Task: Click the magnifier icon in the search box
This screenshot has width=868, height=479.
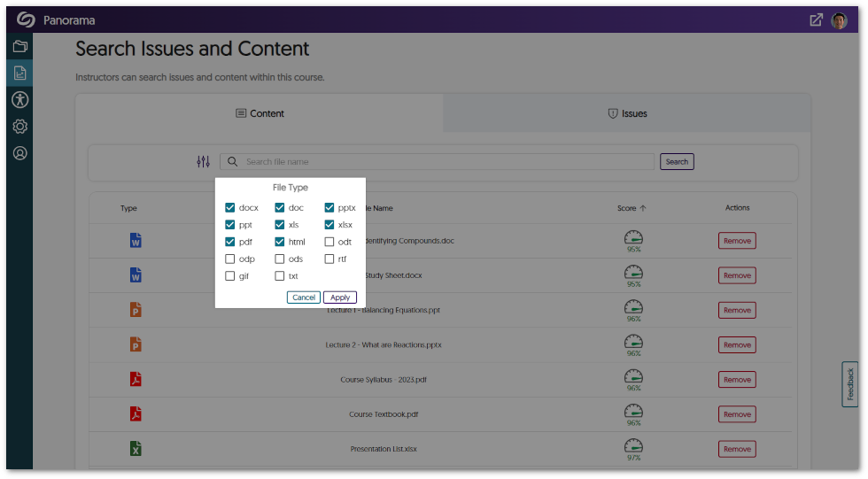Action: [232, 161]
